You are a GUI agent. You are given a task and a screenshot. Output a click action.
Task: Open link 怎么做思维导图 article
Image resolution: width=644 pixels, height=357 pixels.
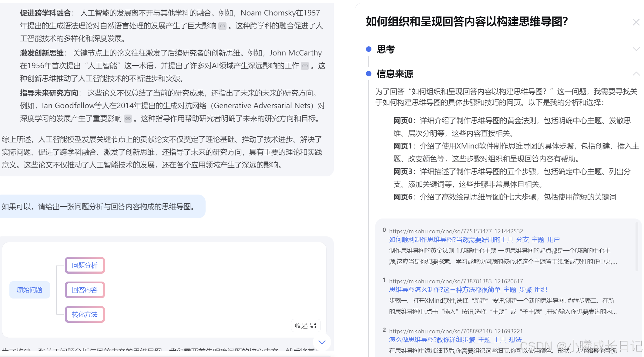[455, 340]
